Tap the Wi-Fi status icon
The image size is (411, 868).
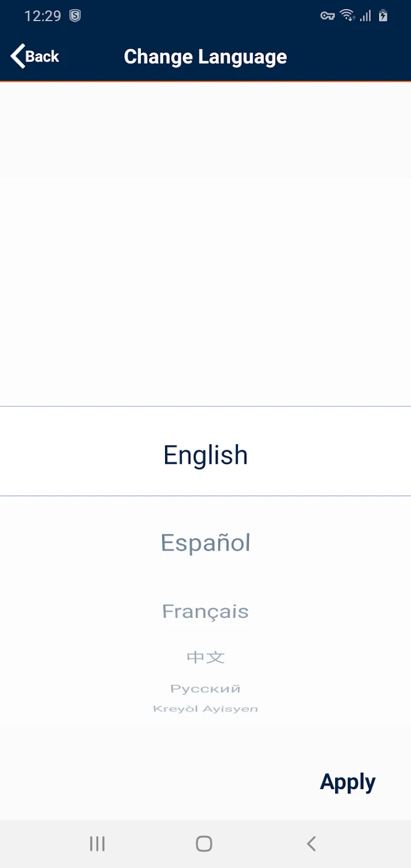347,16
